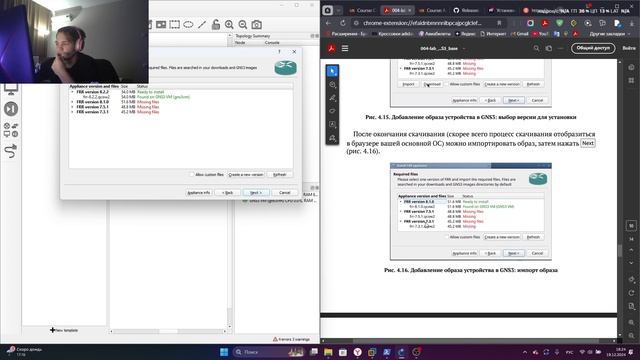Click the Next button in the appliance dialog
Viewport: 640px width, 360px height.
click(256, 192)
